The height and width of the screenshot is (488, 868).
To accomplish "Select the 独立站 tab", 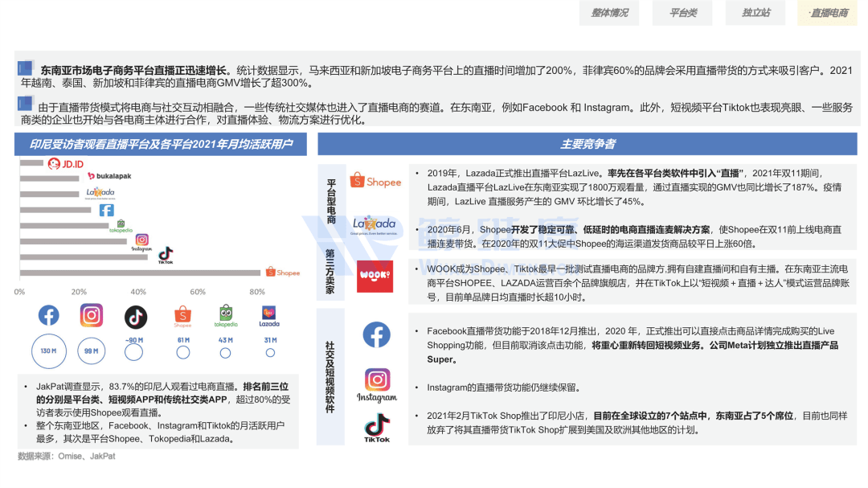I will [755, 13].
